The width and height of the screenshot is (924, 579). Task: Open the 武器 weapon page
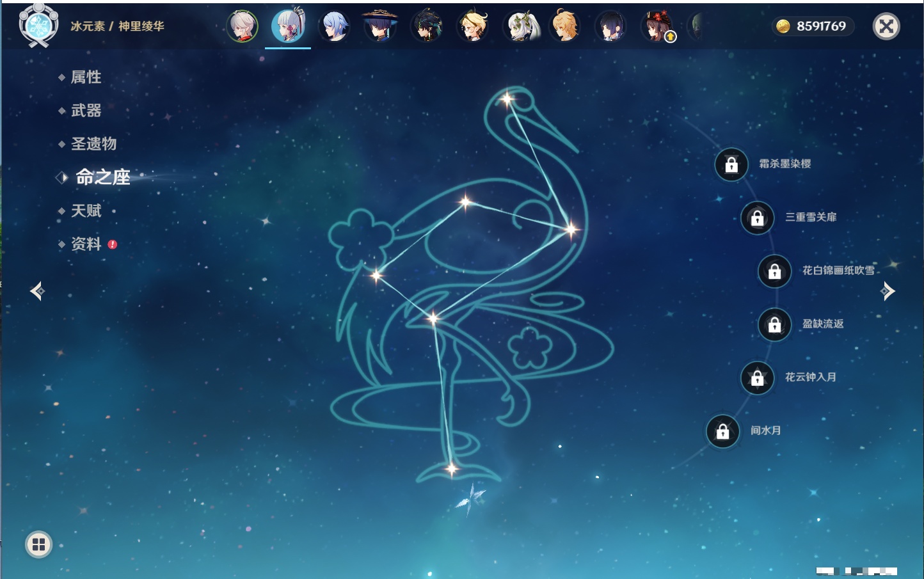pos(85,111)
